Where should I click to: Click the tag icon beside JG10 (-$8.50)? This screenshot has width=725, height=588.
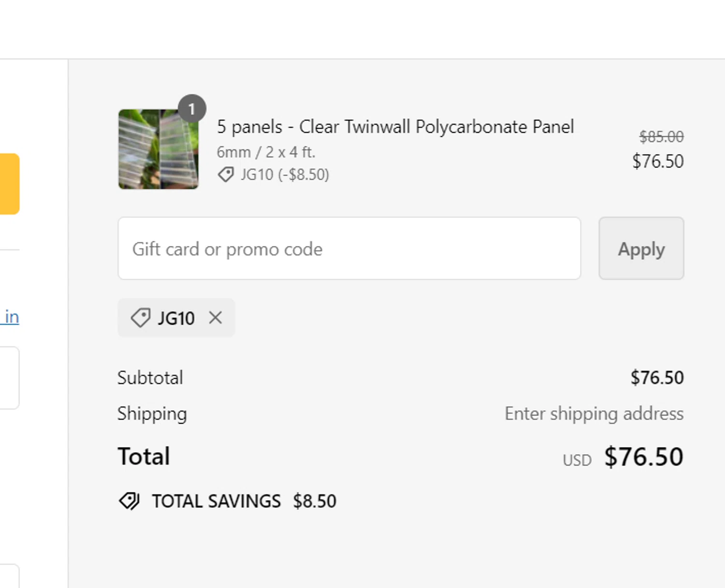[x=226, y=174]
